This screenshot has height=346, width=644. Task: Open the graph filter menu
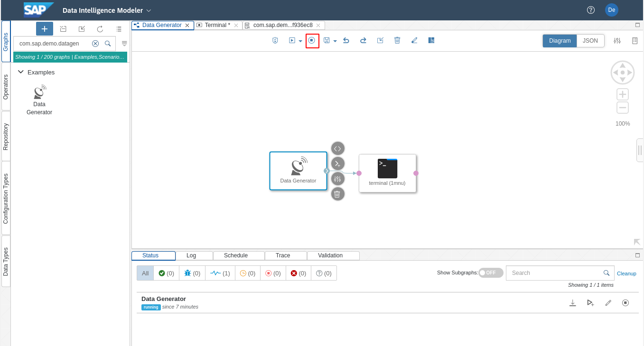pyautogui.click(x=124, y=44)
